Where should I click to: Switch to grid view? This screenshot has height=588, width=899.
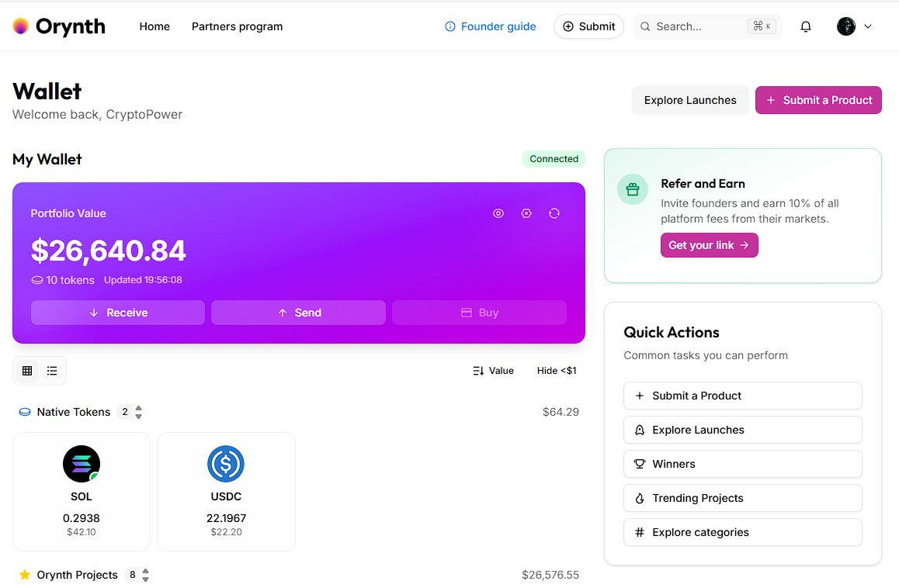coord(27,371)
